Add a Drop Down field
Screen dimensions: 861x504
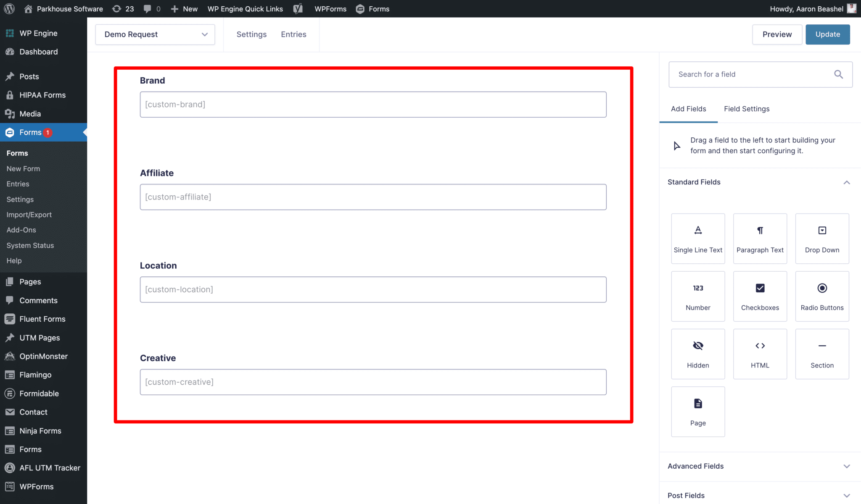point(822,239)
